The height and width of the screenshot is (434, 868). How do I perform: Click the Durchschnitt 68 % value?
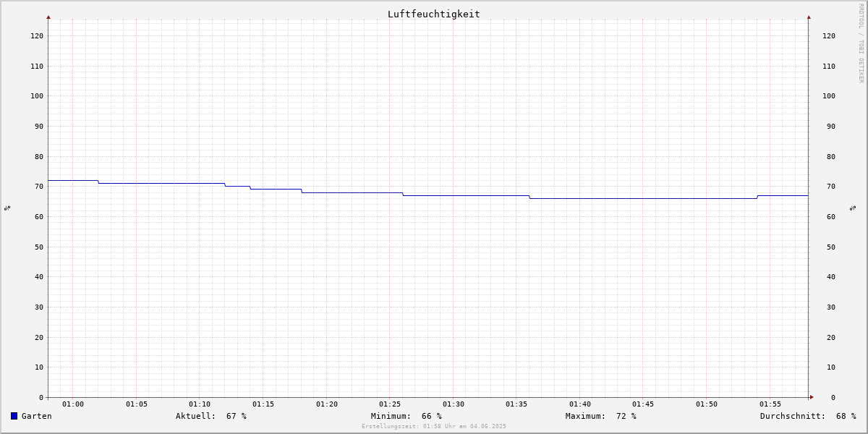point(808,416)
